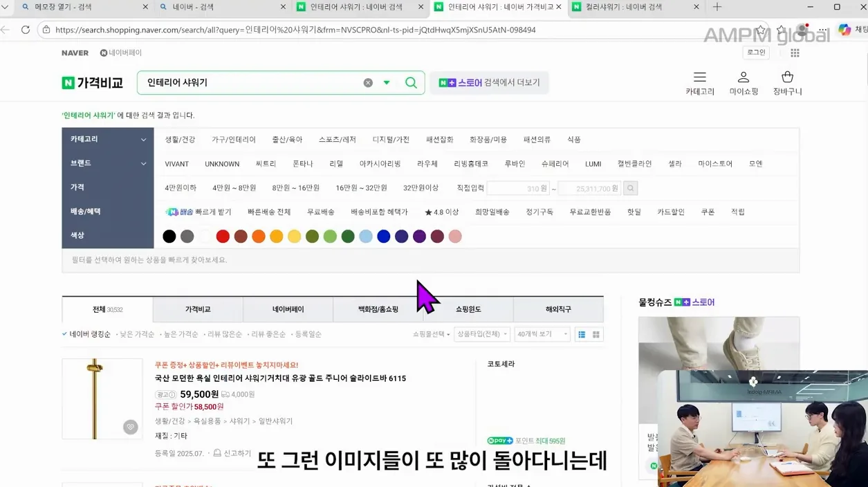This screenshot has width=868, height=487.
Task: Open the 40개씩 보기 dropdown
Action: [542, 334]
